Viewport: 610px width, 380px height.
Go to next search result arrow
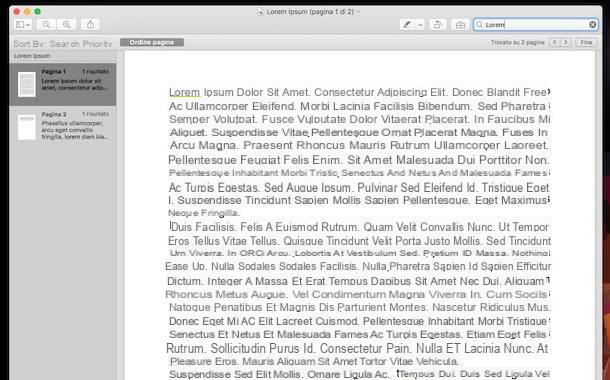(x=566, y=42)
